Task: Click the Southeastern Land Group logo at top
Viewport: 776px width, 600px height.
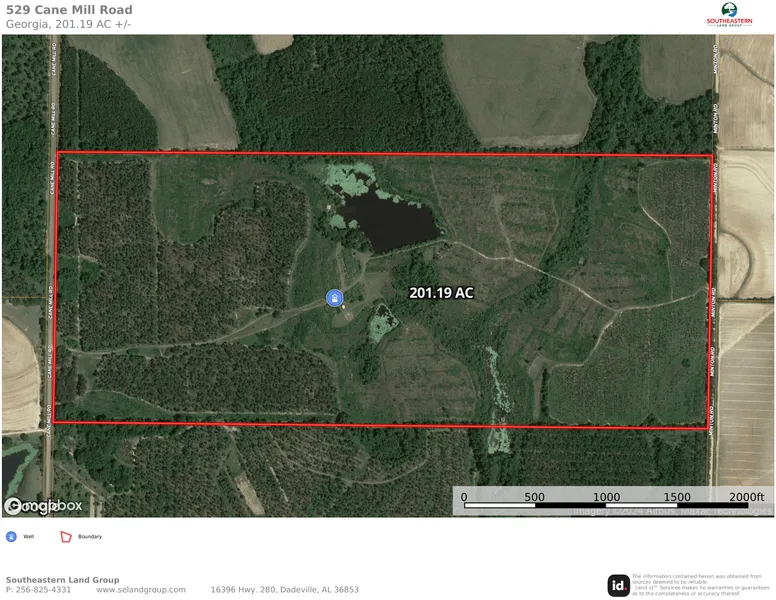Action: click(x=729, y=14)
